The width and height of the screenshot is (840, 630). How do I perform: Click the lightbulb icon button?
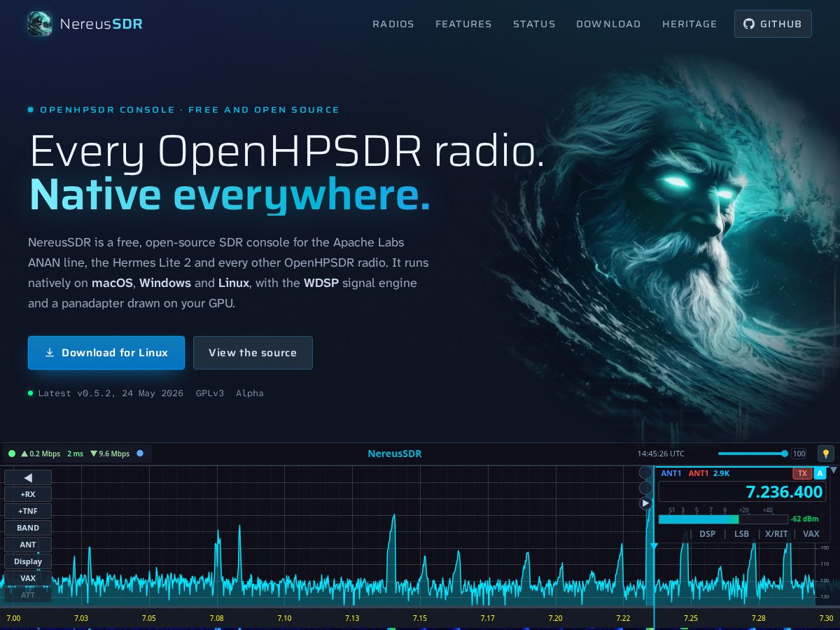[x=826, y=454]
